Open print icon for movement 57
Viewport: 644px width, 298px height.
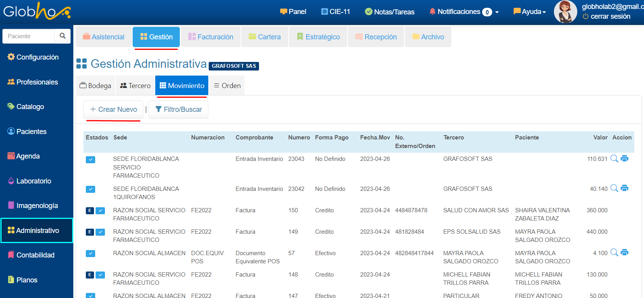pos(624,253)
